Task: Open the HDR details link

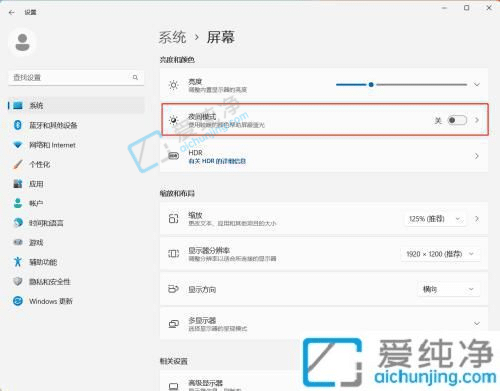Action: [217, 161]
